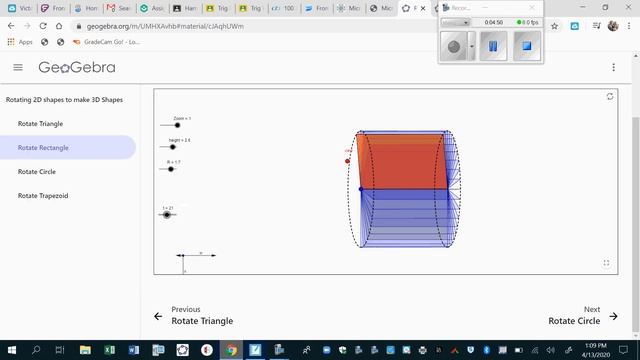The image size is (640, 360).
Task: Open the recorder mode dropdown
Action: click(455, 22)
